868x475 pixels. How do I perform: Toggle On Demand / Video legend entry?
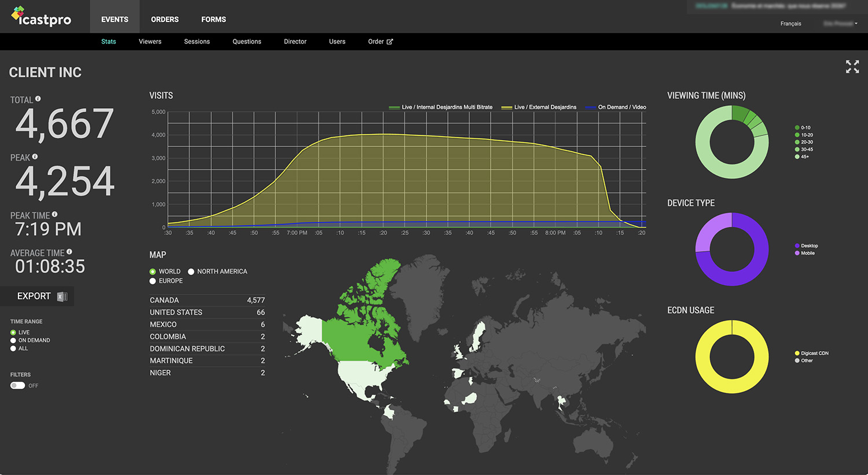coord(616,107)
